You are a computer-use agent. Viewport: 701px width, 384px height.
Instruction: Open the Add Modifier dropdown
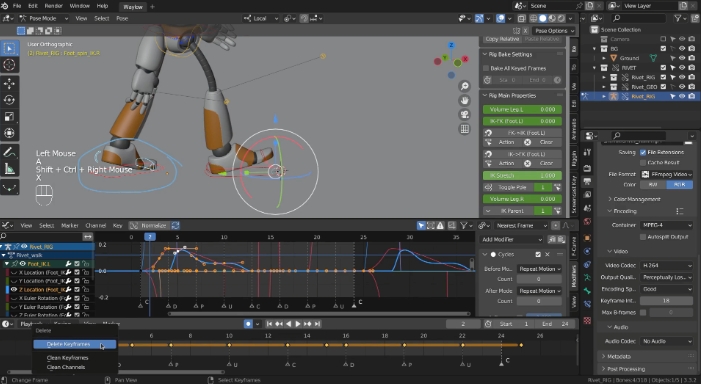pyautogui.click(x=512, y=240)
